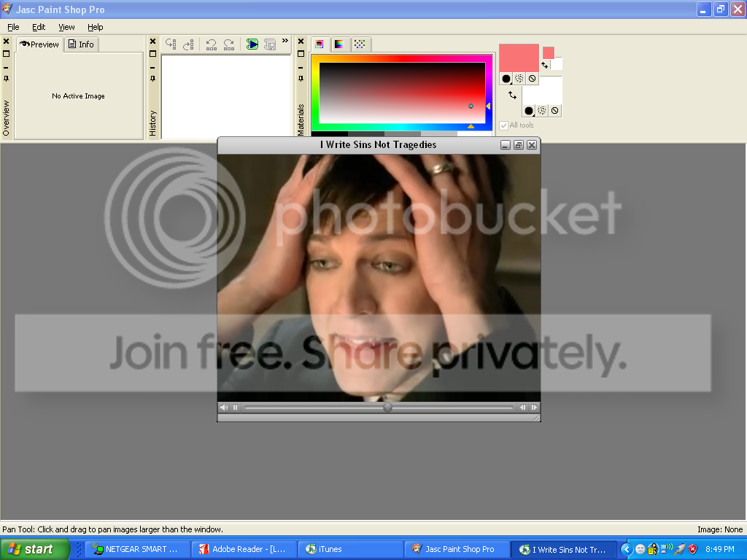This screenshot has height=560, width=747.
Task: Toggle foreground texture button
Action: click(x=519, y=79)
